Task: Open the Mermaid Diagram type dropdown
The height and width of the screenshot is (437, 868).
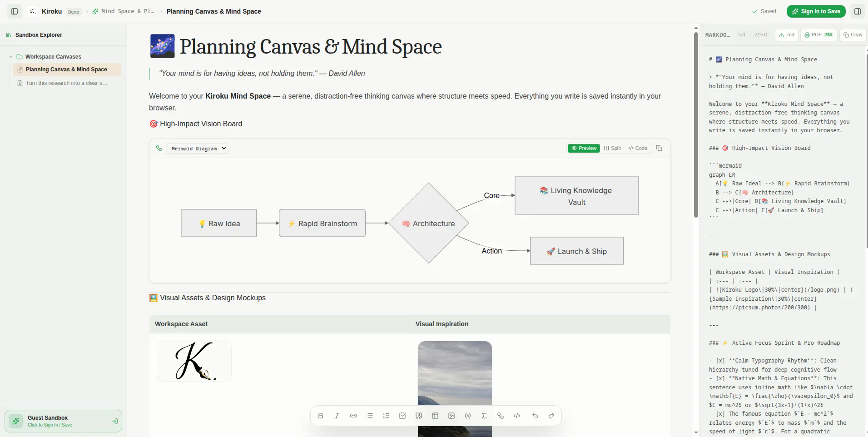Action: coord(197,149)
